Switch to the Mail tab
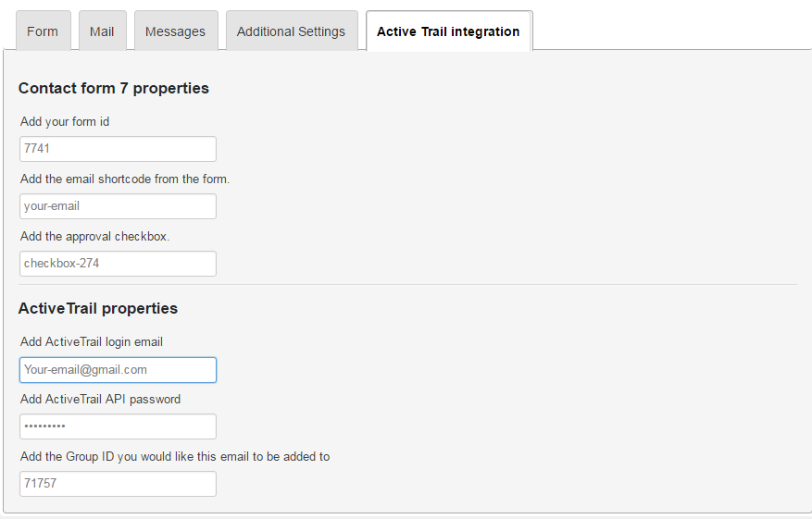Viewport: 812px width, 519px height. pyautogui.click(x=102, y=31)
